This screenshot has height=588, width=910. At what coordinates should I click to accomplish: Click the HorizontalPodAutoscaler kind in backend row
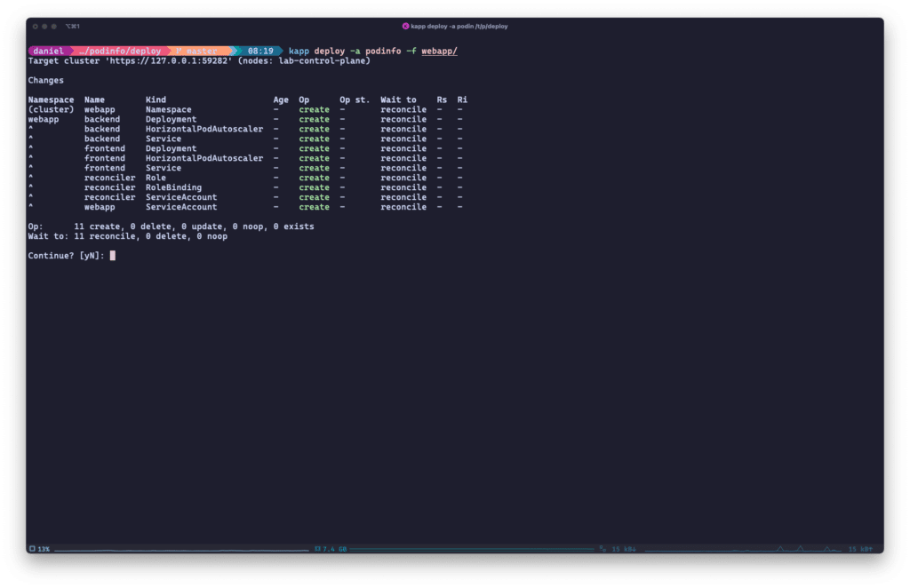(x=204, y=130)
